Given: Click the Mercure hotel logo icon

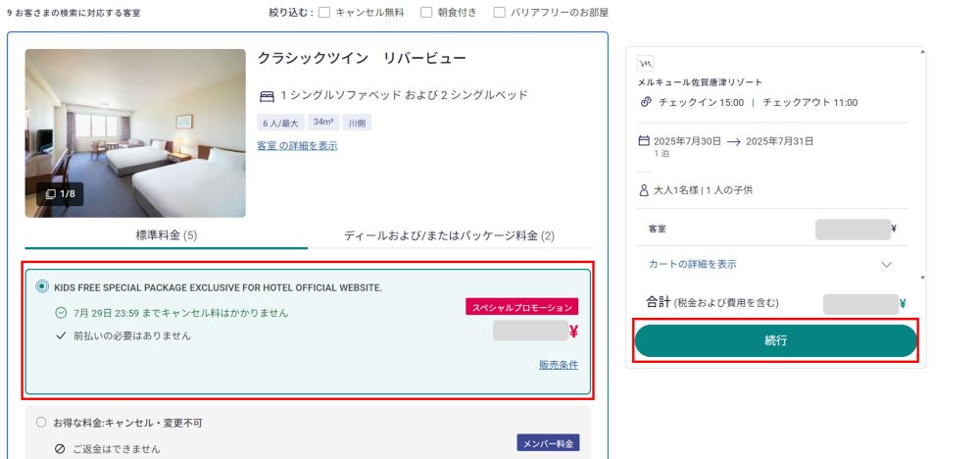Looking at the screenshot, I should pyautogui.click(x=646, y=63).
